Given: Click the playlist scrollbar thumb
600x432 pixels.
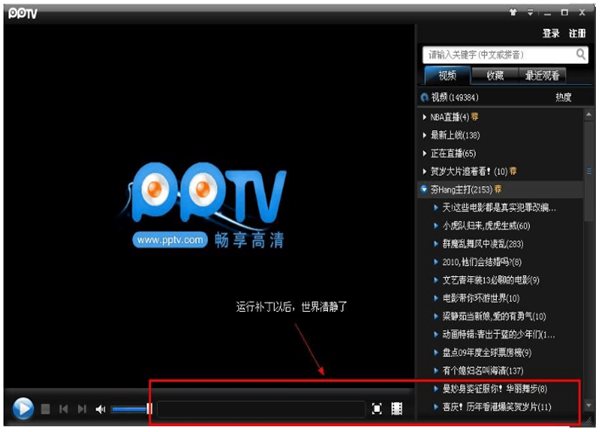Looking at the screenshot, I should pos(589,170).
